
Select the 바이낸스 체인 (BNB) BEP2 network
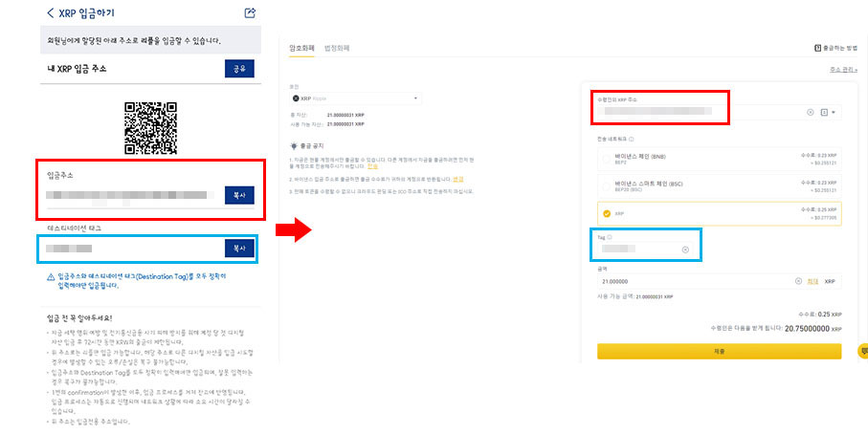click(719, 160)
